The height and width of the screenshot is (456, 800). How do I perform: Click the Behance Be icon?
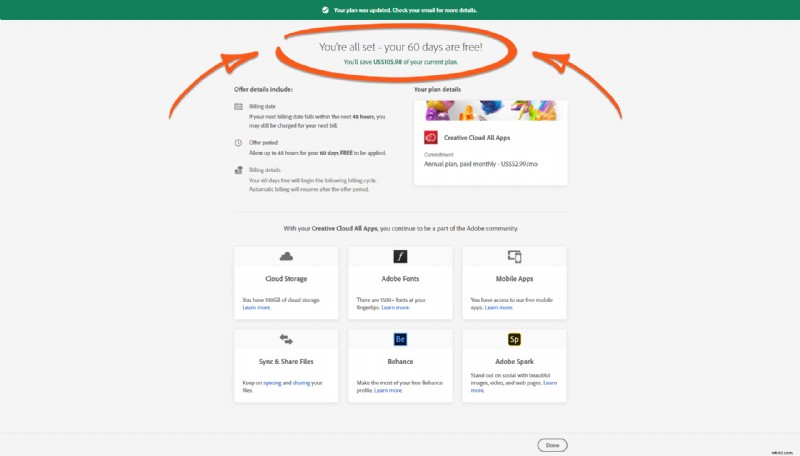[x=400, y=339]
